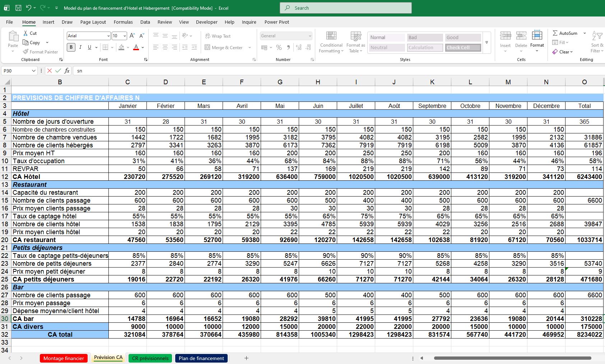Open the Format as Table dropdown
This screenshot has height=364, width=605.
point(356,42)
